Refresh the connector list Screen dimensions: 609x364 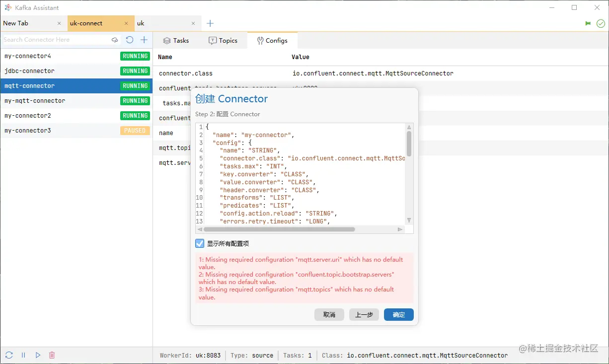(130, 40)
